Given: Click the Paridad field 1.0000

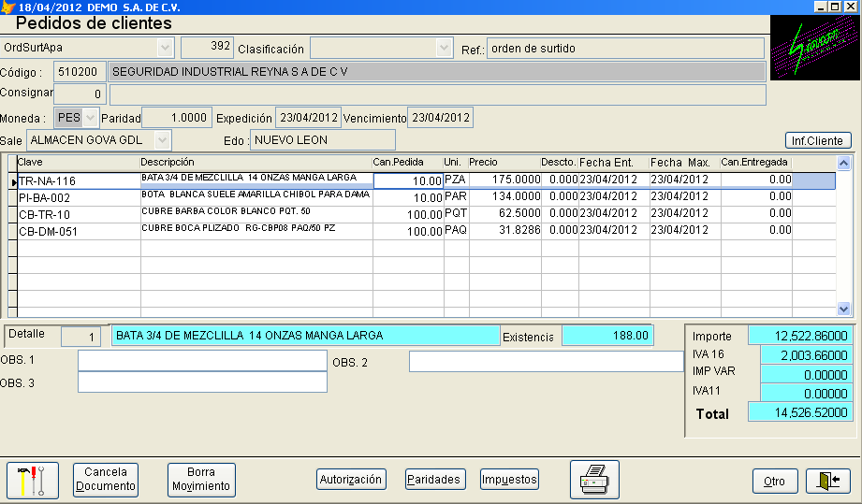Looking at the screenshot, I should pos(177,118).
